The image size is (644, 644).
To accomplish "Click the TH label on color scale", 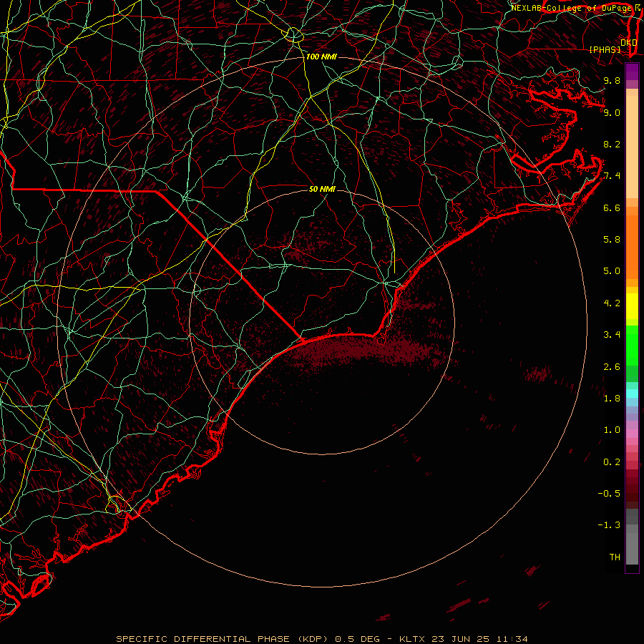I will click(615, 557).
